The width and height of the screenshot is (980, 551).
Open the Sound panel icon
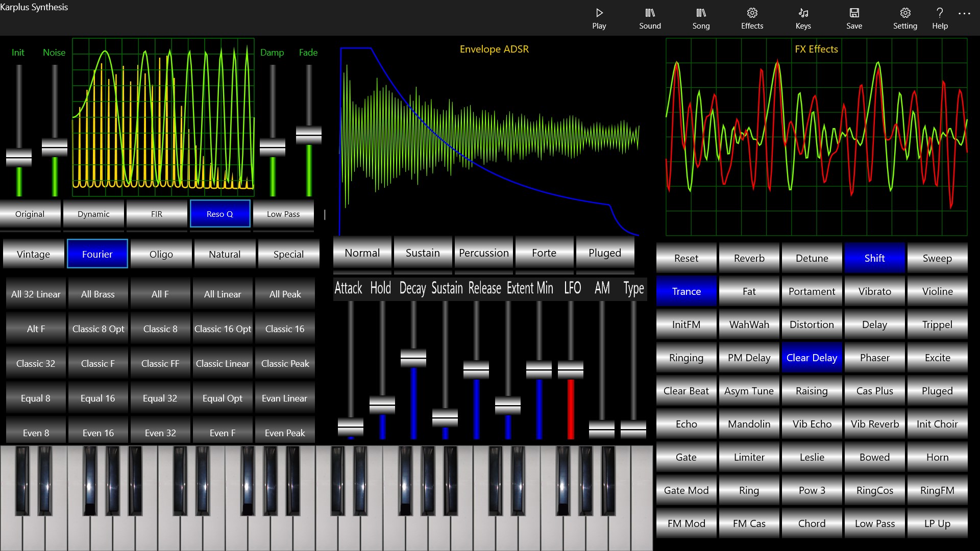click(x=649, y=18)
